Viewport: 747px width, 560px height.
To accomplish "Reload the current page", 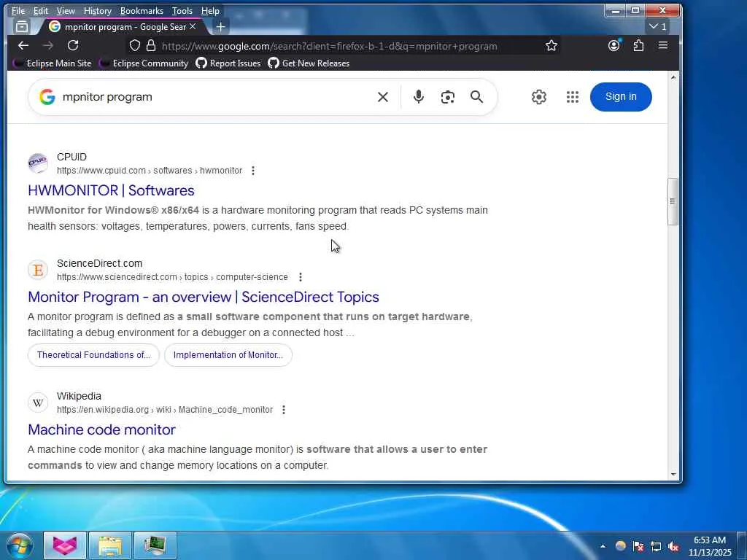I will (73, 46).
